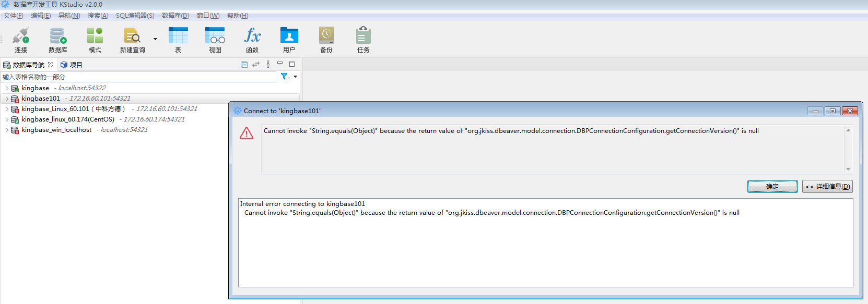Screen dimensions: 868x304
Task: Open dropdown arrow next to New Query
Action: tap(155, 39)
